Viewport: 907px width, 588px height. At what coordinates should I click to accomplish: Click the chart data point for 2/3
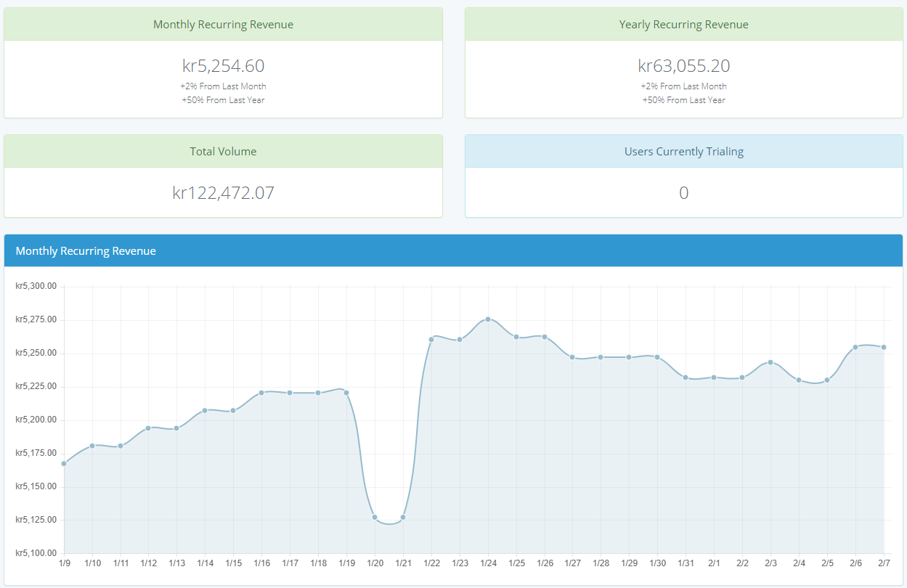click(770, 362)
